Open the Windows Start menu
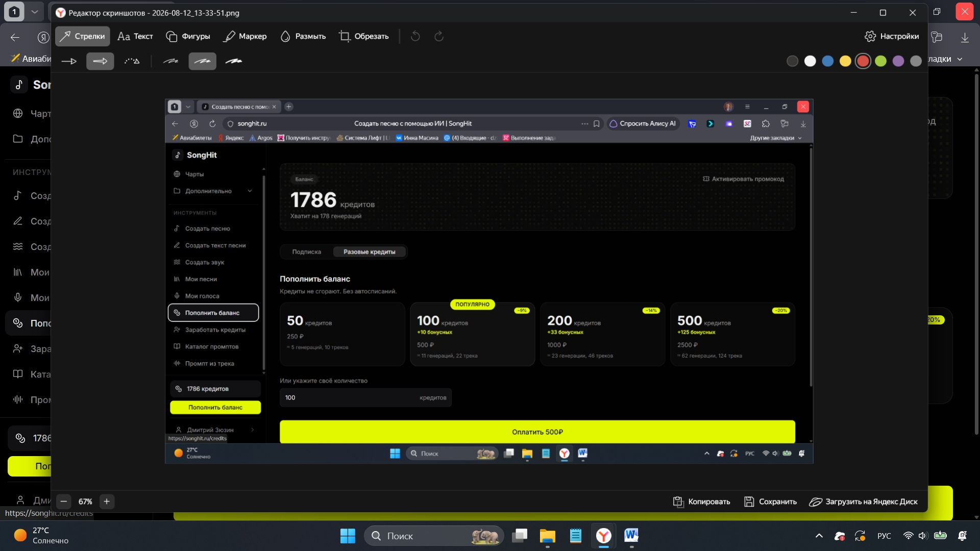 348,536
